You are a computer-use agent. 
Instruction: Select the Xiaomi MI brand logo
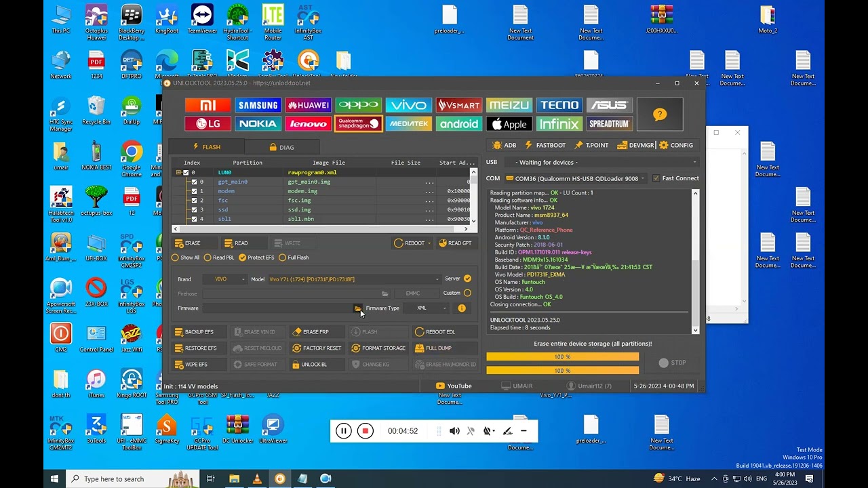[x=208, y=105]
